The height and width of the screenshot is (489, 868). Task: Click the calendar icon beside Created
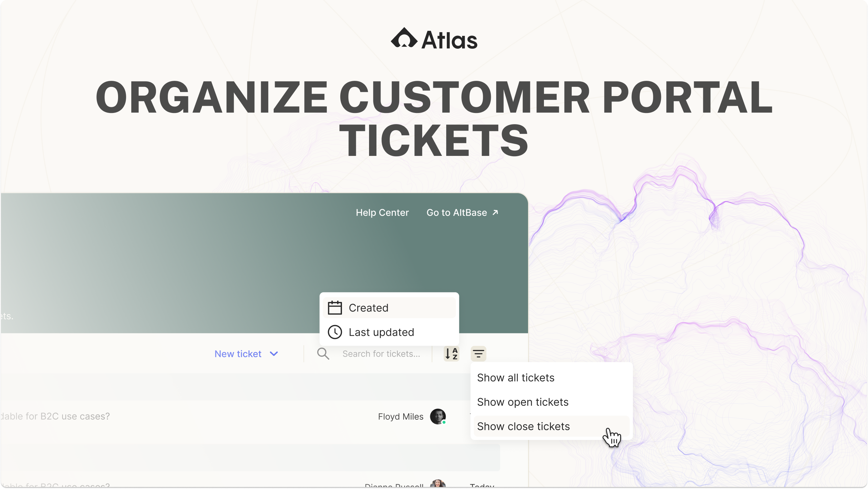point(335,308)
